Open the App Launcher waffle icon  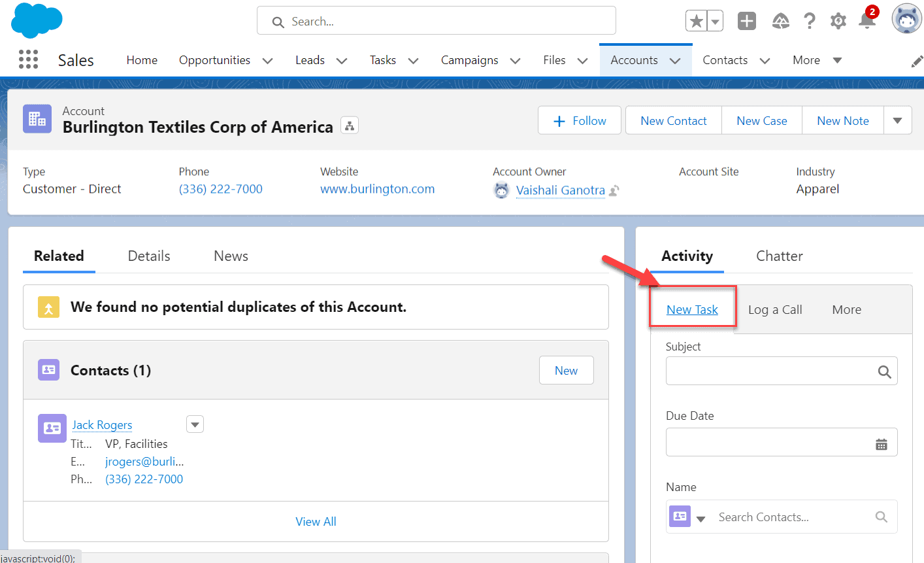(28, 60)
